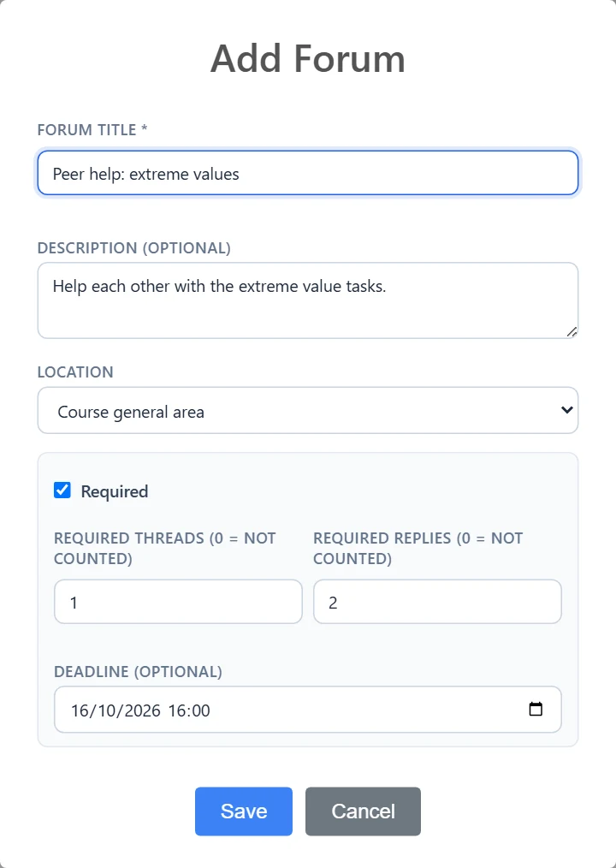Viewport: 616px width, 868px height.
Task: Click the description resize handle
Action: click(572, 332)
